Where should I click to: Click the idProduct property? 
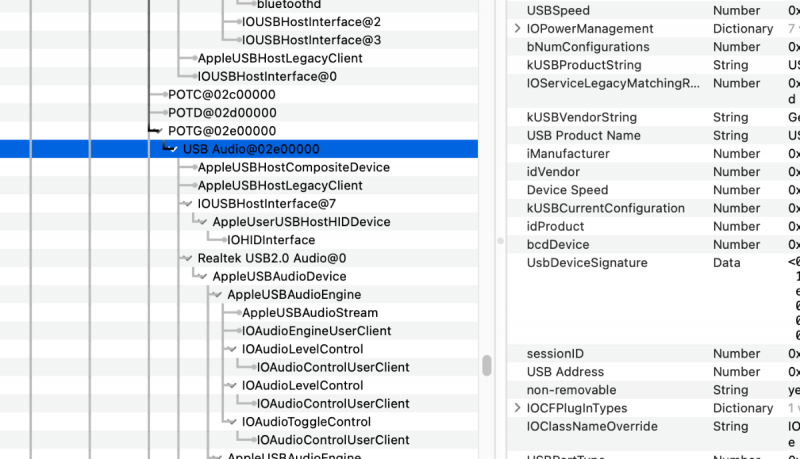point(556,226)
